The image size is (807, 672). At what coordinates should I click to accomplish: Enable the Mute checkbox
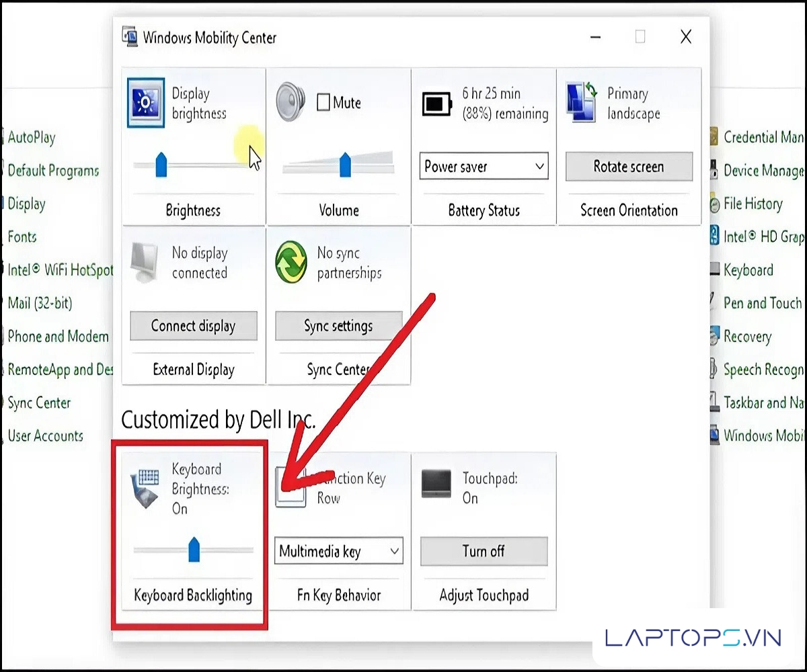coord(323,103)
